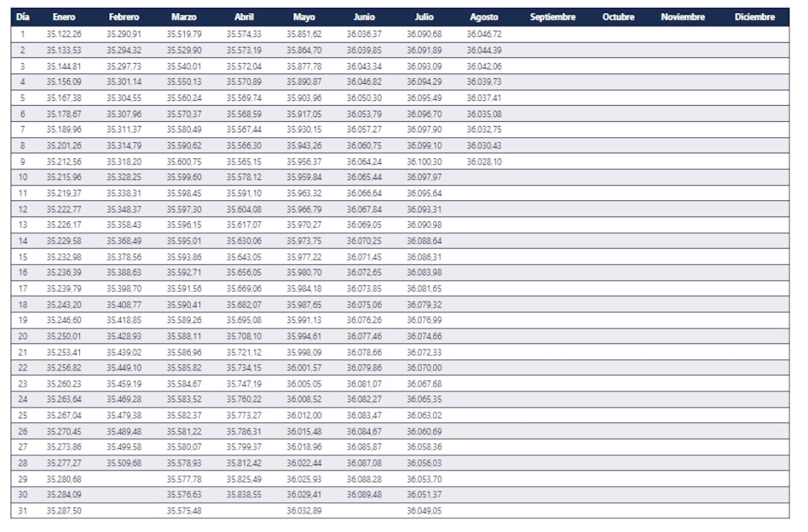Select the "Septiembre" column header
808x532 pixels.
pos(553,17)
